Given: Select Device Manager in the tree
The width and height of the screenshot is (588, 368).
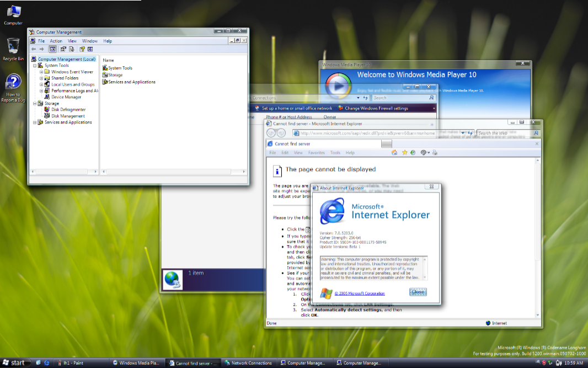Looking at the screenshot, I should coord(66,97).
